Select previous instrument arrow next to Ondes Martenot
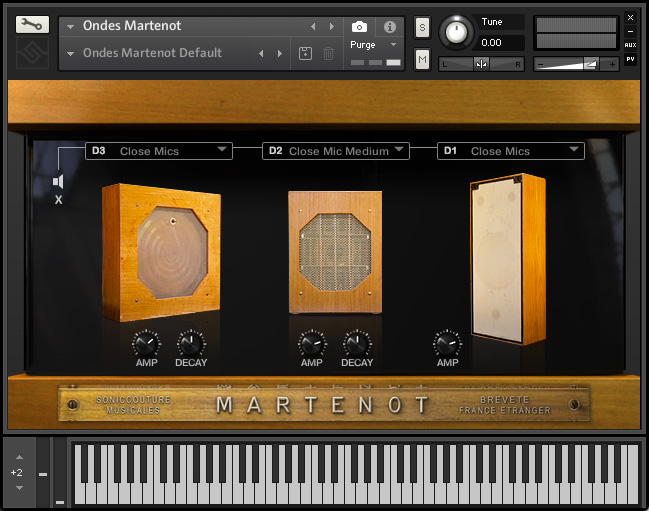This screenshot has width=649, height=511. [313, 26]
